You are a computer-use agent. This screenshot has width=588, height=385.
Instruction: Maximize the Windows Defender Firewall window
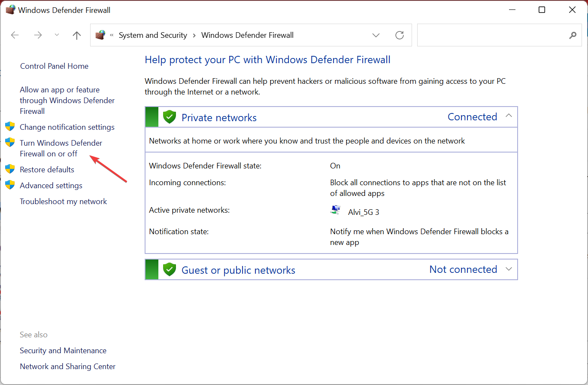542,9
